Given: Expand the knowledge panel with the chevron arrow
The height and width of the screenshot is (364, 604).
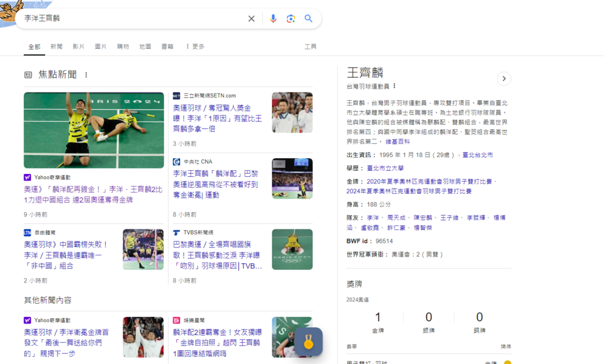Looking at the screenshot, I should pyautogui.click(x=504, y=78).
